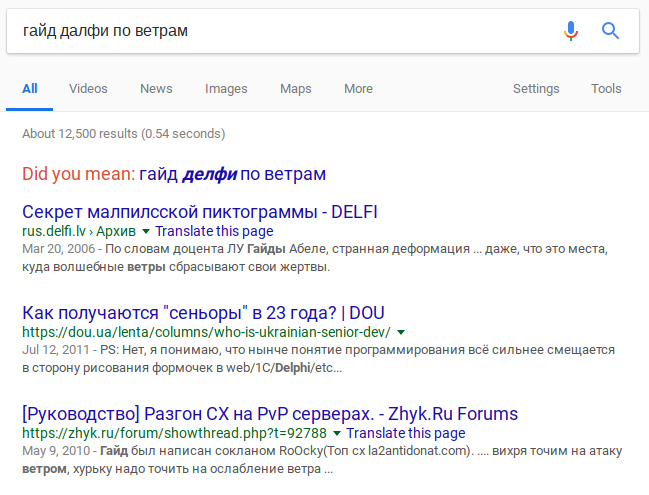The image size is (649, 495).
Task: Open the Секрет малпилсской пиктограммы - DELFI result
Action: point(200,212)
